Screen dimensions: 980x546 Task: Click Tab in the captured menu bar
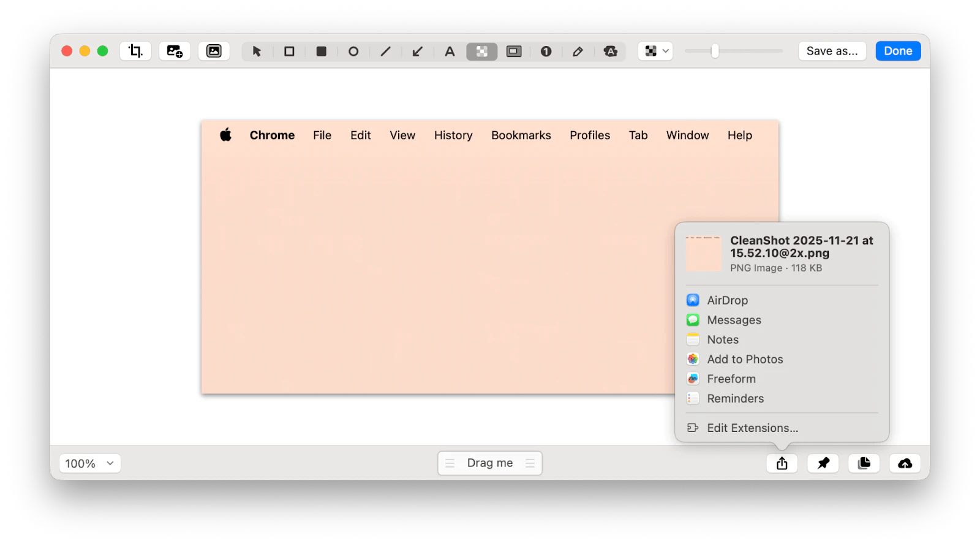coord(638,135)
